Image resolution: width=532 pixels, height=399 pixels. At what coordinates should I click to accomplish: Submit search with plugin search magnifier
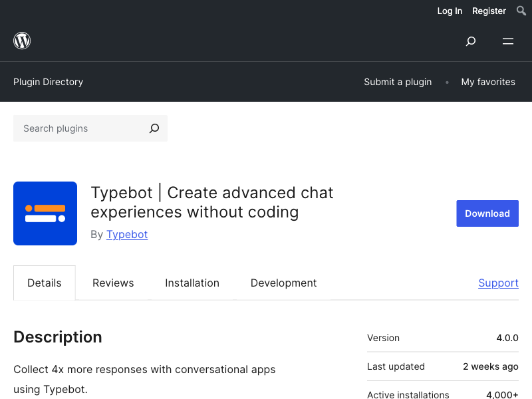(154, 128)
